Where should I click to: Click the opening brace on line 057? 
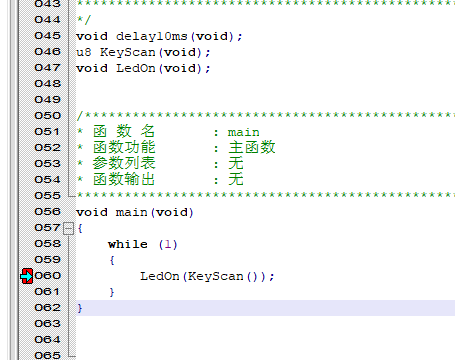click(80, 228)
